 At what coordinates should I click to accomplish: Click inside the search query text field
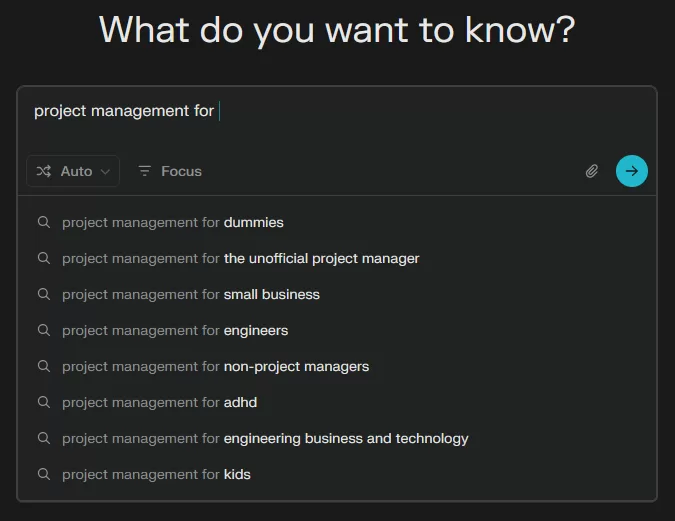click(x=337, y=118)
